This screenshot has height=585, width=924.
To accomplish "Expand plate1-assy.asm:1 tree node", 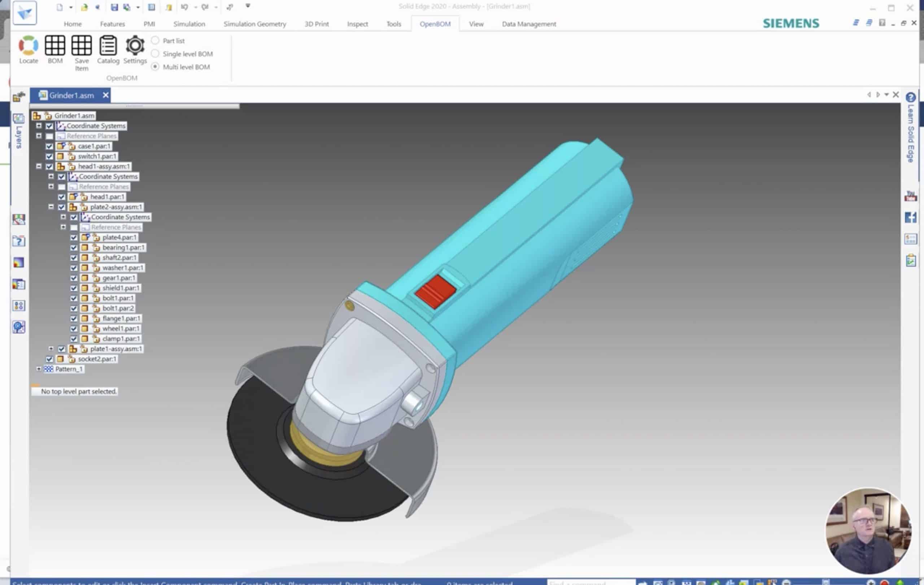I will (x=51, y=348).
